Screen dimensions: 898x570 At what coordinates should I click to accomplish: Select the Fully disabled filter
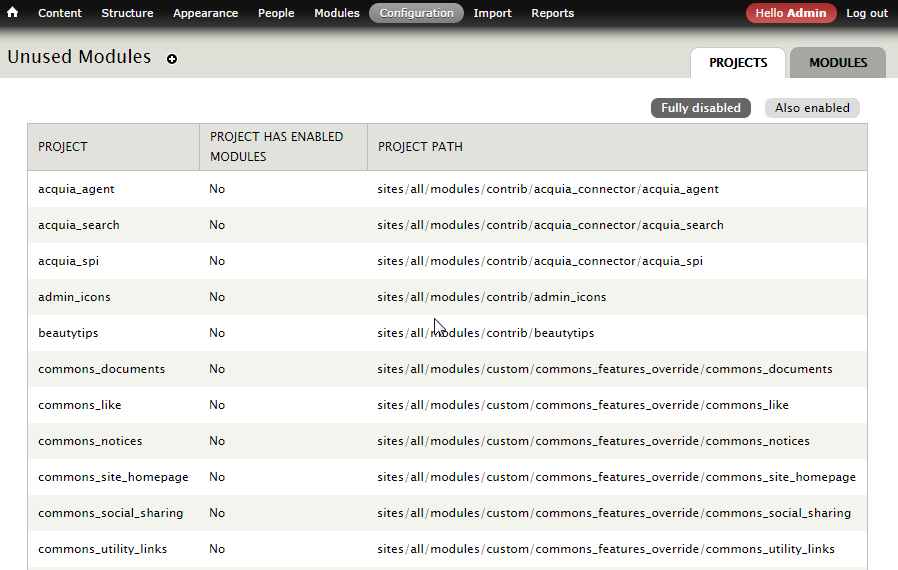701,108
